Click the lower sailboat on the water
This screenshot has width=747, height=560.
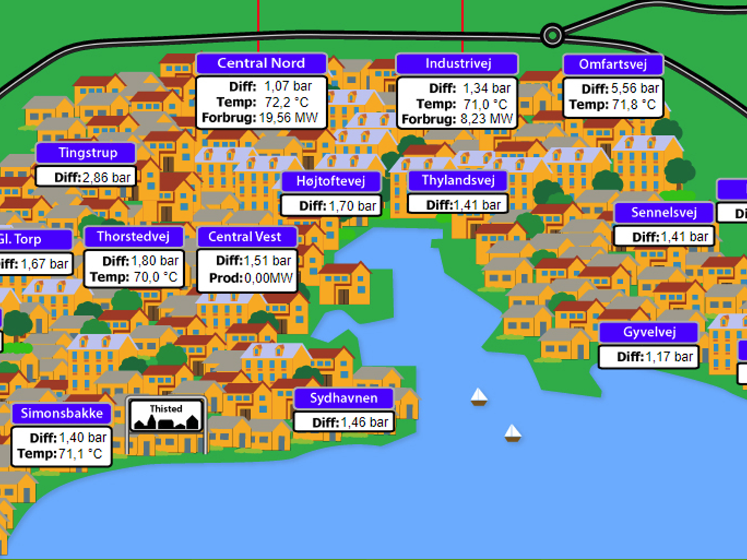pyautogui.click(x=512, y=432)
